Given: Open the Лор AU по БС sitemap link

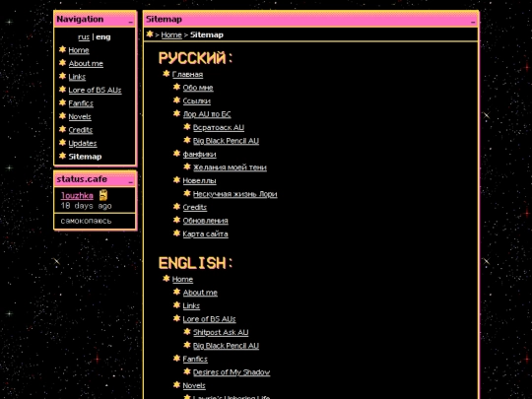Looking at the screenshot, I should tap(207, 114).
